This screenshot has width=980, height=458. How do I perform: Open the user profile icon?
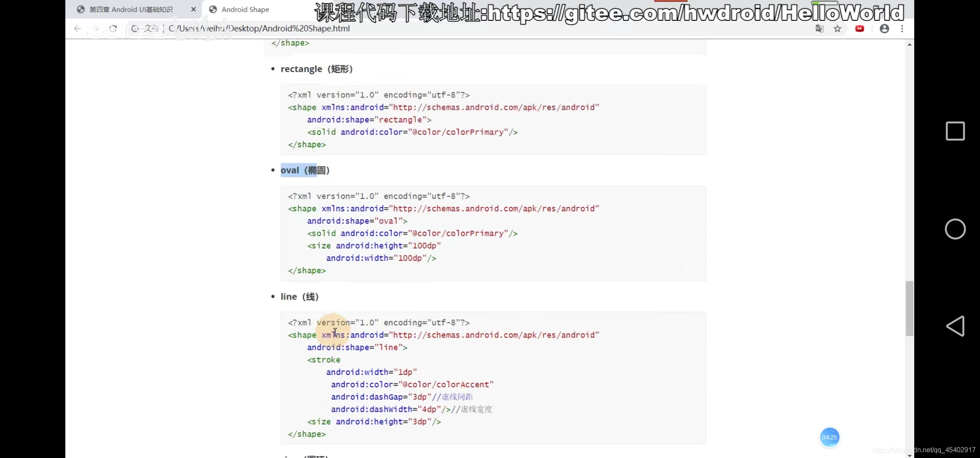click(x=884, y=28)
